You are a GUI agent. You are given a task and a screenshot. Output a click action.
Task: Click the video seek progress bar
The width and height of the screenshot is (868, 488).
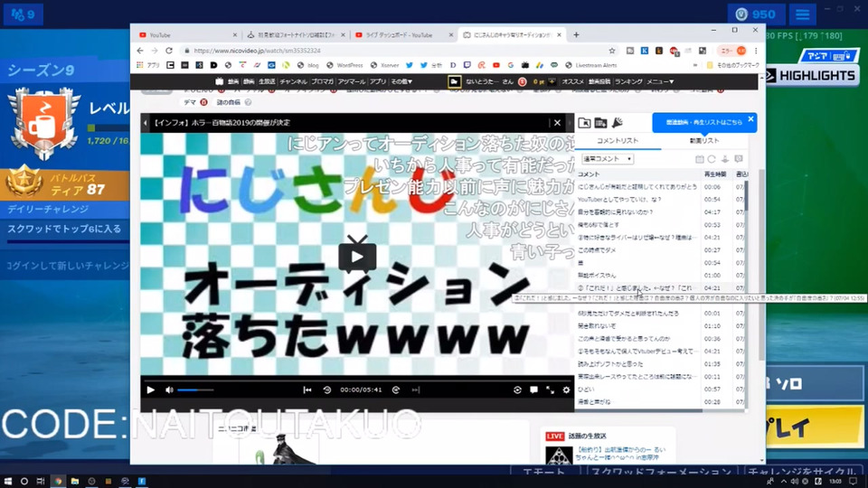coord(357,380)
